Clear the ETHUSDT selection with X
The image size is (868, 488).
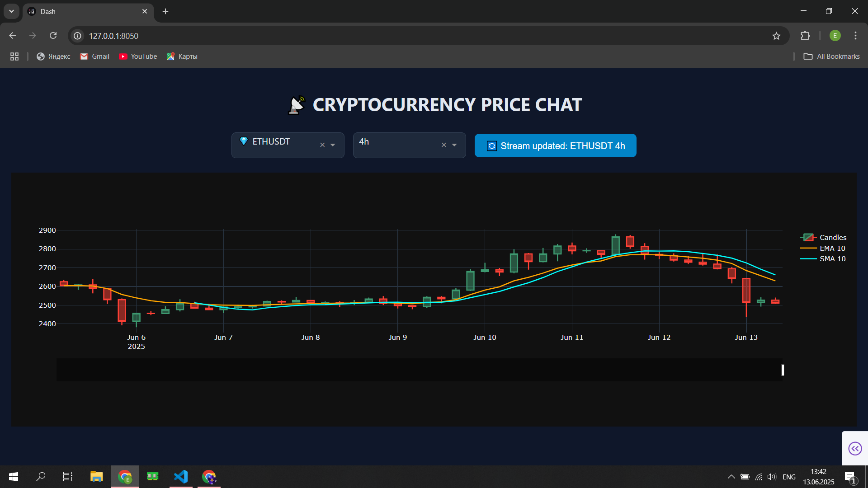322,145
